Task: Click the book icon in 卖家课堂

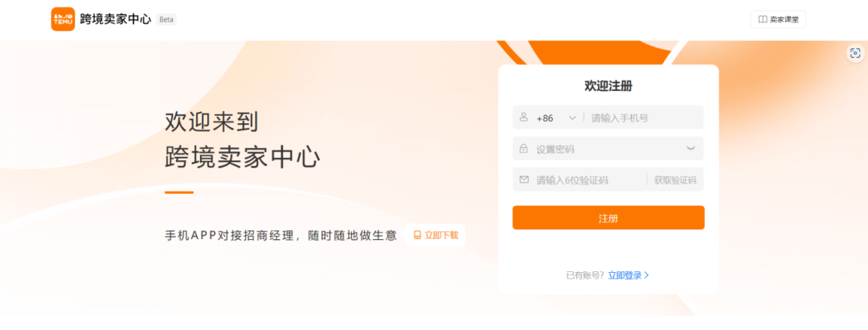Action: pyautogui.click(x=762, y=19)
